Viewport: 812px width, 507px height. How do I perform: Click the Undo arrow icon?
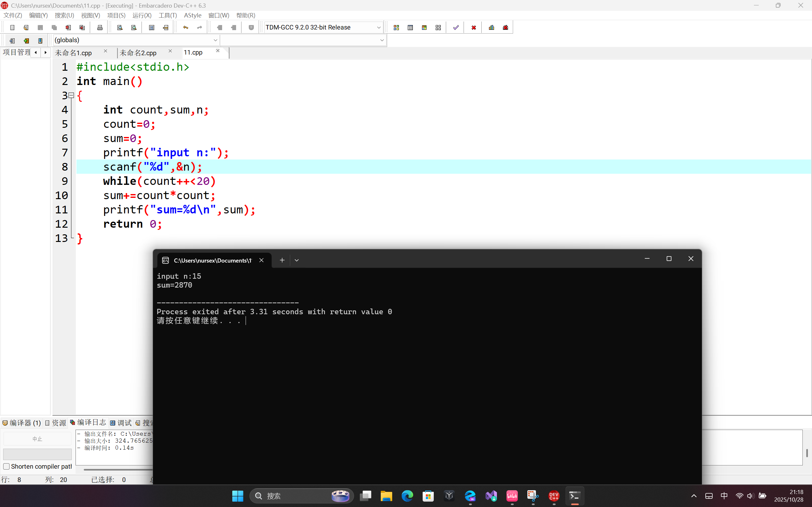[x=186, y=28]
